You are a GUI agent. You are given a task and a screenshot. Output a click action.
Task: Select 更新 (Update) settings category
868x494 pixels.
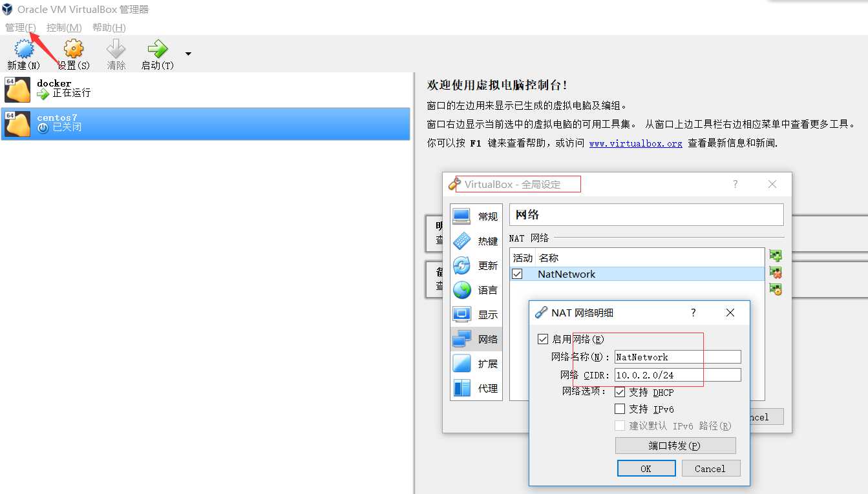(x=476, y=266)
